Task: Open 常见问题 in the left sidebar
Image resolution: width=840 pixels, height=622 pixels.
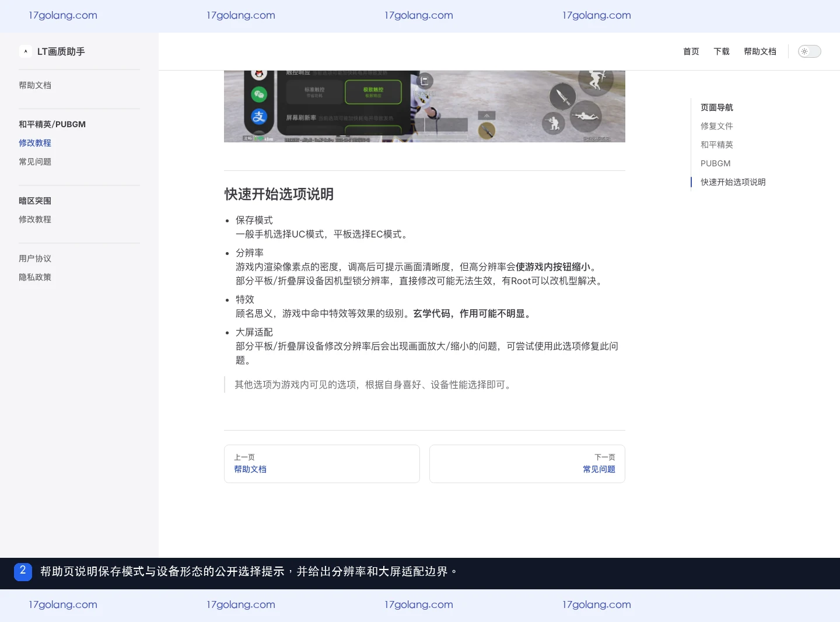Action: 35,162
